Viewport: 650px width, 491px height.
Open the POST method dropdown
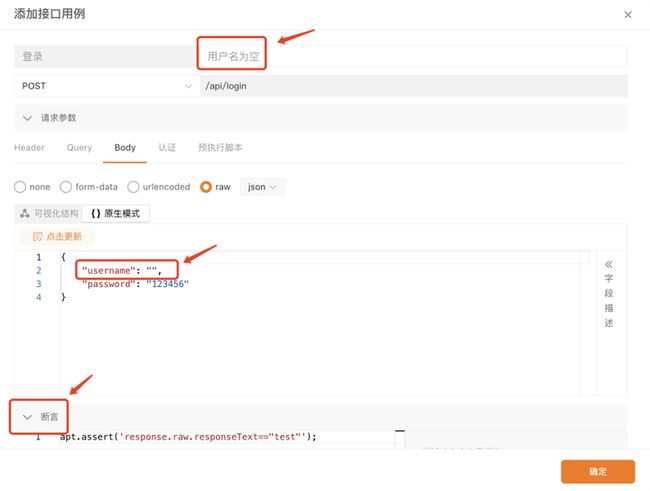click(x=105, y=86)
